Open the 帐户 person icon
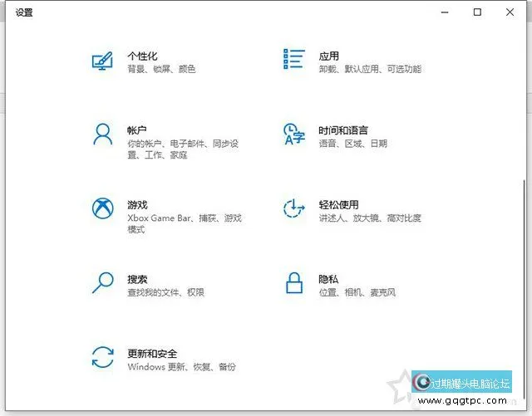The width and height of the screenshot is (532, 416). pyautogui.click(x=103, y=135)
